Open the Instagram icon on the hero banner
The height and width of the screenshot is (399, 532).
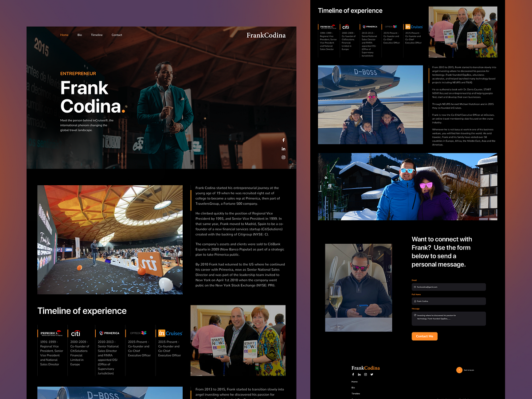(x=283, y=157)
